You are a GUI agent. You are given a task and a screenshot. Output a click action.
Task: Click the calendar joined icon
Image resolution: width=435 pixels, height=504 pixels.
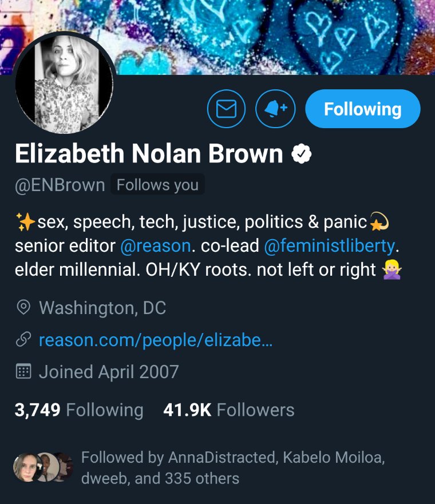coord(23,371)
